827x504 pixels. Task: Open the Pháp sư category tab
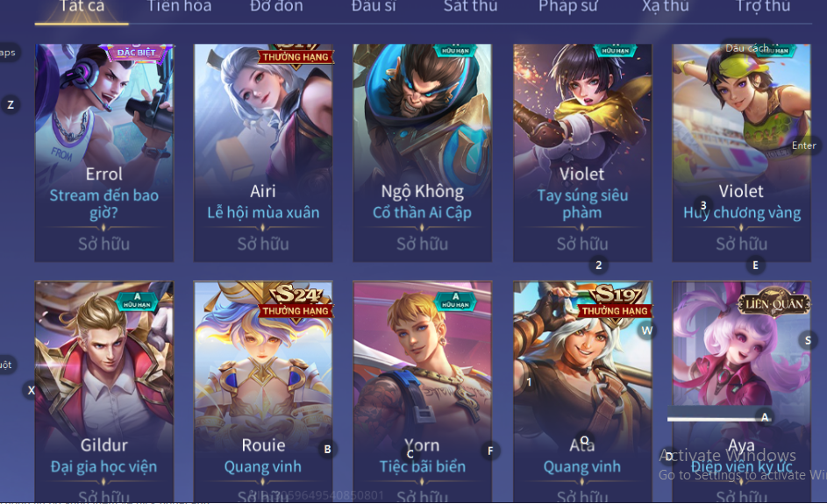[568, 7]
